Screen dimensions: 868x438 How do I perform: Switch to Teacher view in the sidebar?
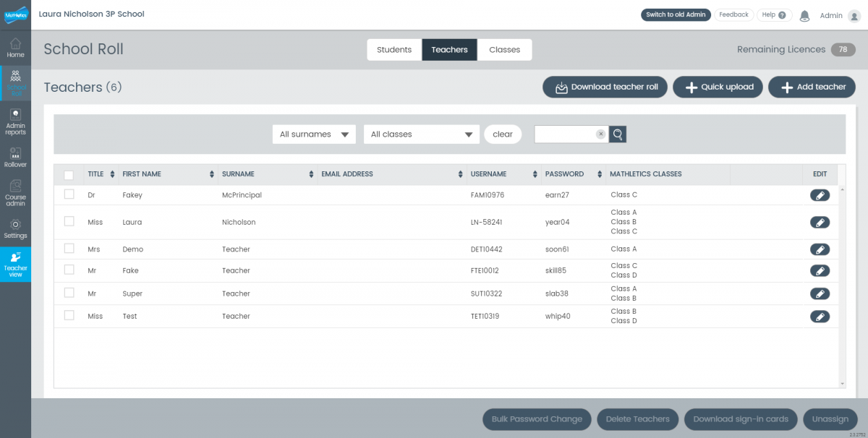(15, 264)
